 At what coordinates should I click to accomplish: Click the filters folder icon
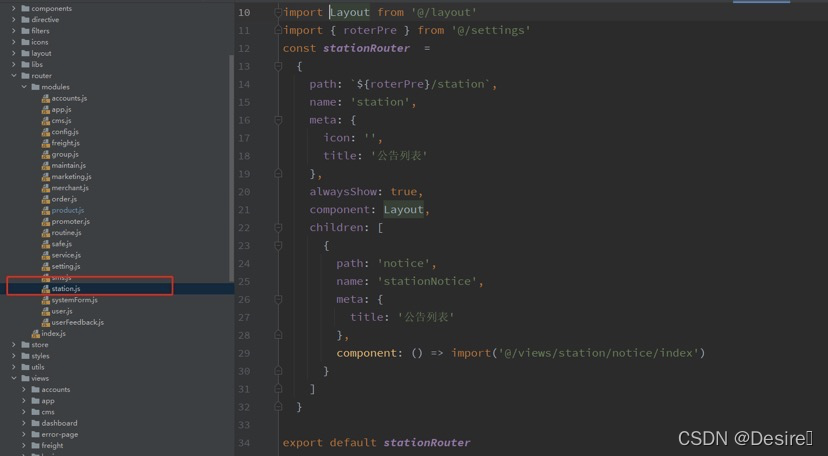click(x=25, y=31)
